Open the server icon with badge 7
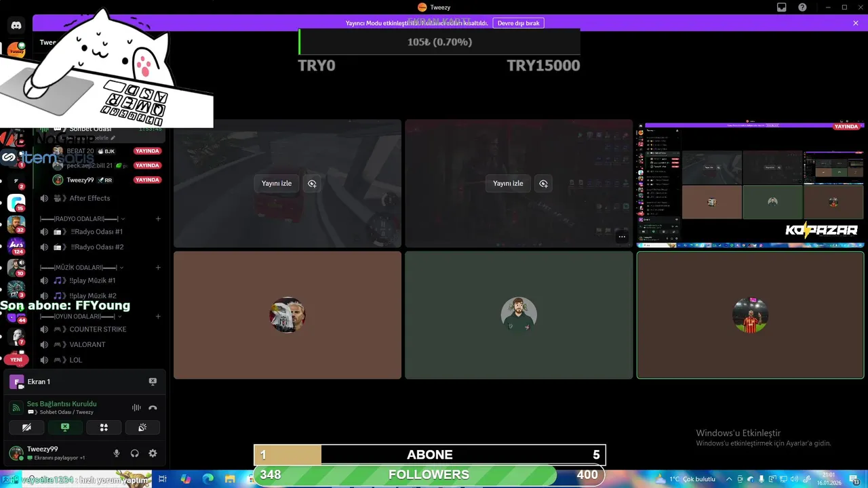This screenshot has width=868, height=488. 16,337
